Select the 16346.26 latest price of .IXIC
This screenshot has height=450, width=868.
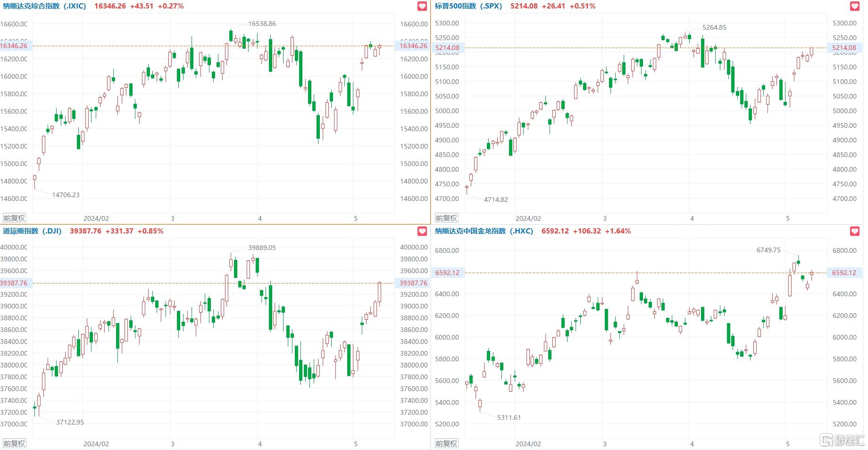click(110, 6)
